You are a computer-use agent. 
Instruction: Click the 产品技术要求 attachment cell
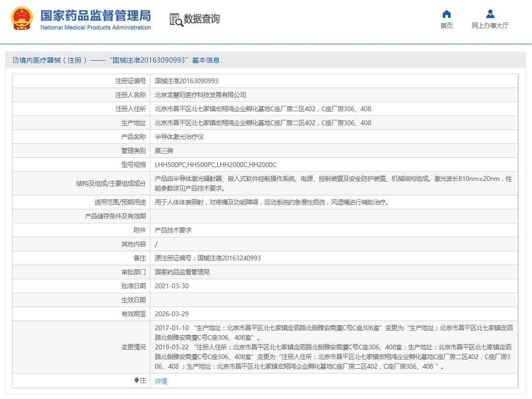tap(173, 230)
